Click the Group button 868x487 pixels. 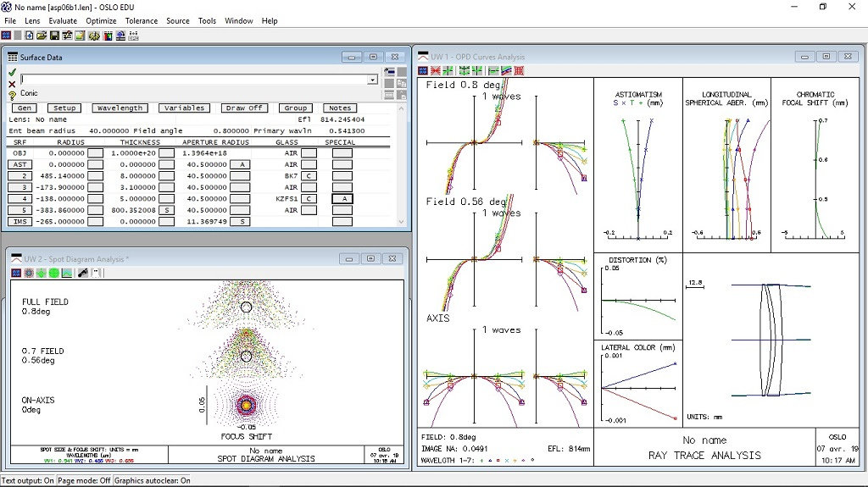point(296,108)
